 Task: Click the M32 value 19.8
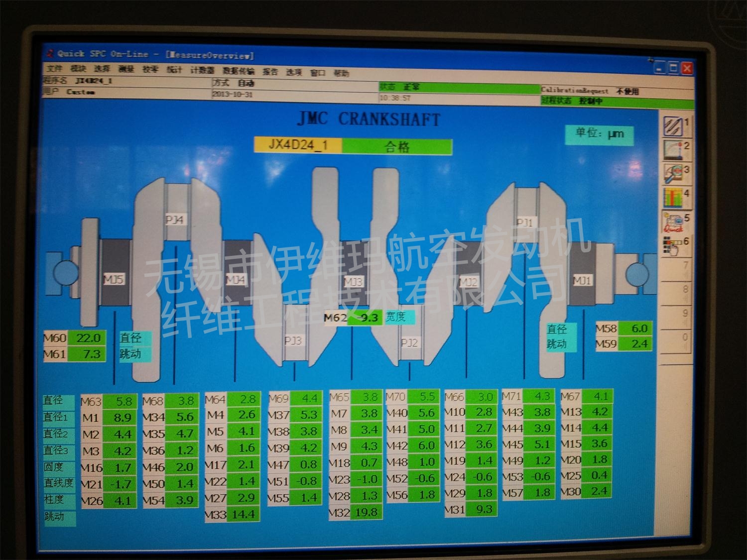(x=366, y=512)
